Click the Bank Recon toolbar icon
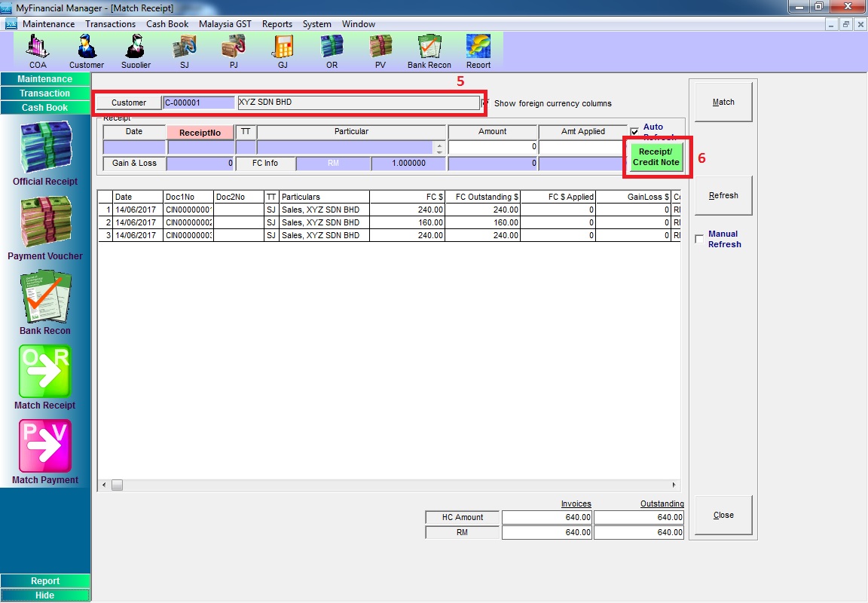This screenshot has width=868, height=603. (x=429, y=50)
